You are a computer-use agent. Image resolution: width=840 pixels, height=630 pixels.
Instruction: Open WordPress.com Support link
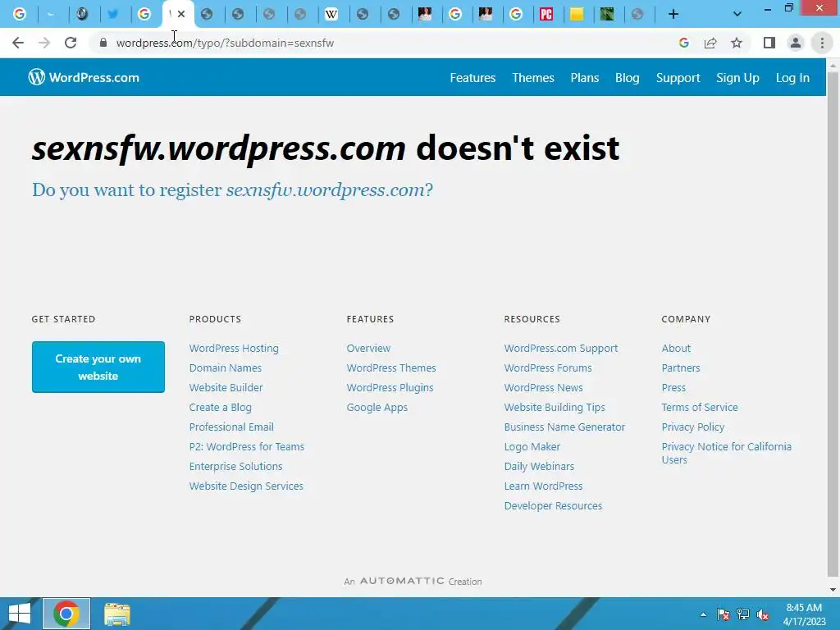pos(561,348)
